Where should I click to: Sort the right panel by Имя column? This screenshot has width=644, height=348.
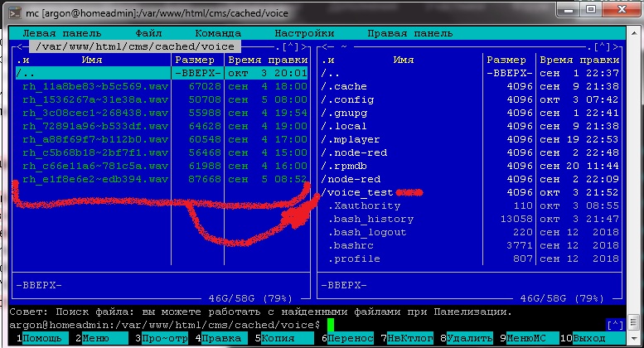404,60
